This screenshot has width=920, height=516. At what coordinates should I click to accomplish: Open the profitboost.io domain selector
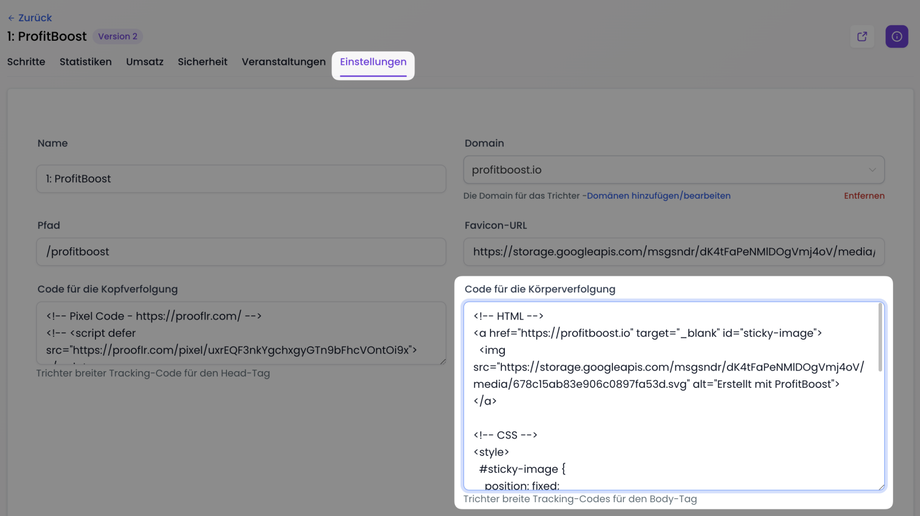tap(660, 170)
